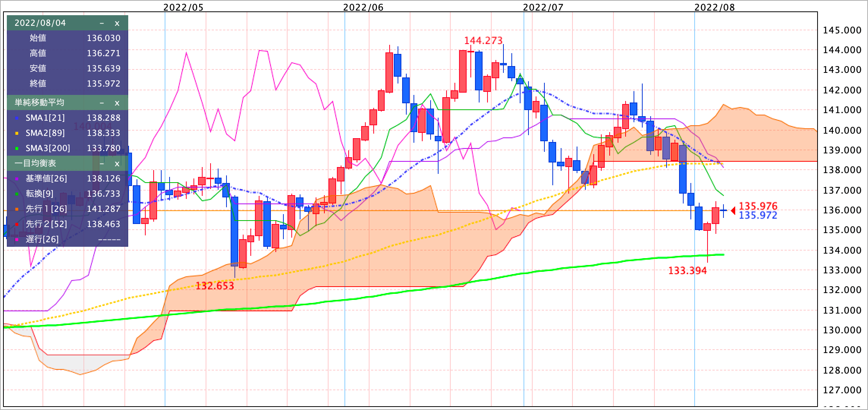Click the SMA1[21] value 138.288
This screenshot has height=410, width=868.
[x=104, y=118]
